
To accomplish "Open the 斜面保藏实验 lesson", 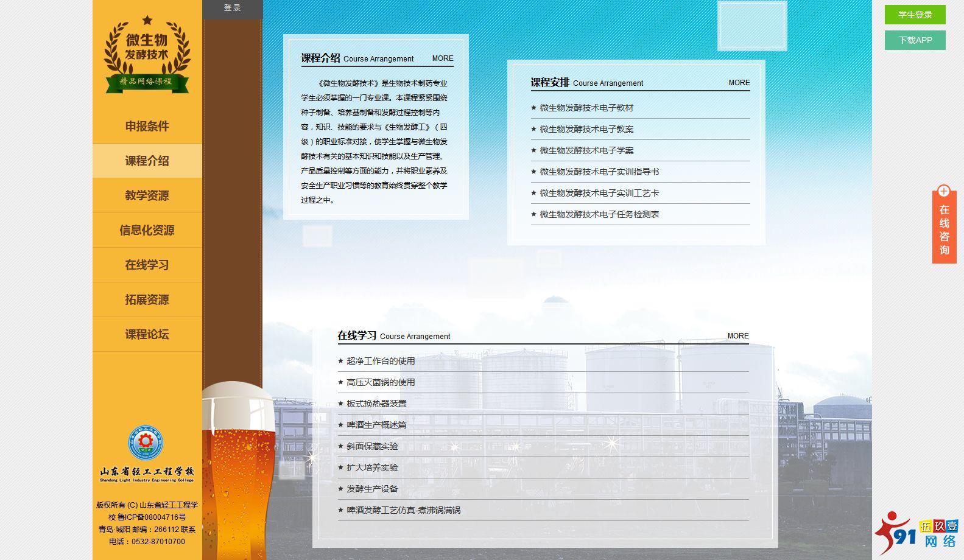I will click(x=372, y=446).
